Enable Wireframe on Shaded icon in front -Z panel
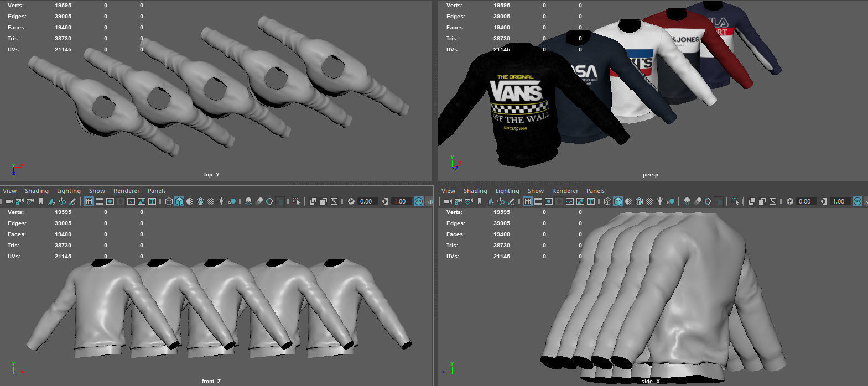Screen dimensions: 868x386 tap(200, 201)
